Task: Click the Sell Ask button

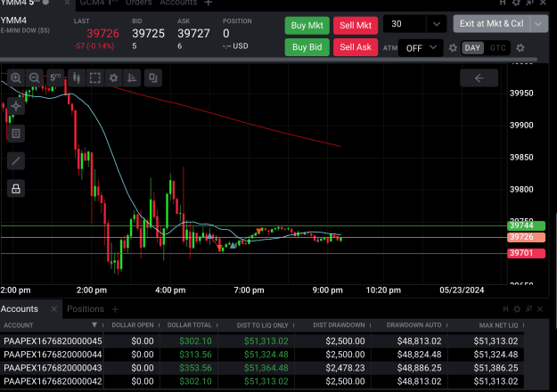Action: [x=356, y=47]
